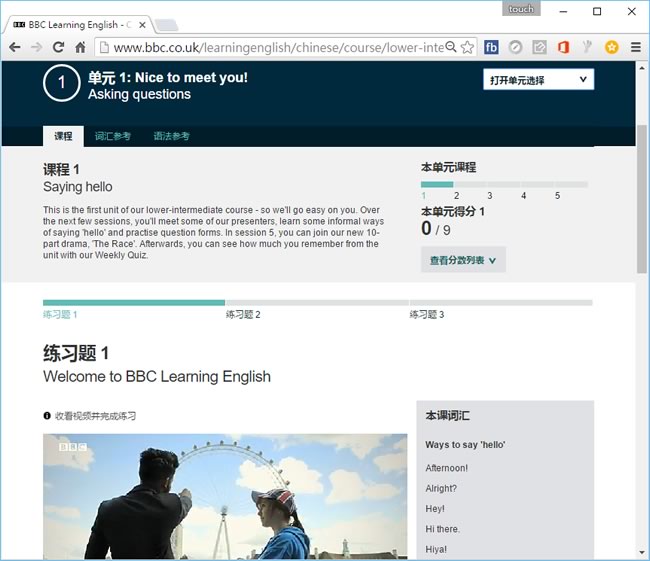Switch to the 词汇参考 tab
This screenshot has width=650, height=561.
tap(113, 136)
